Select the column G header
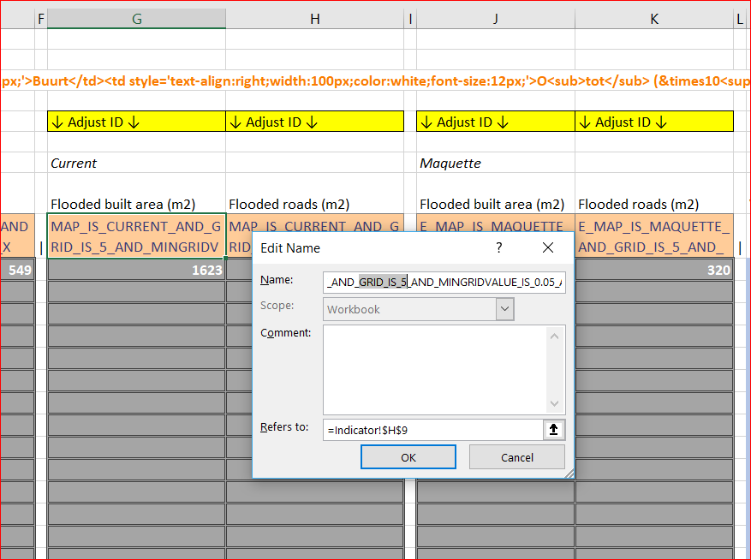The width and height of the screenshot is (751, 560). coord(136,19)
